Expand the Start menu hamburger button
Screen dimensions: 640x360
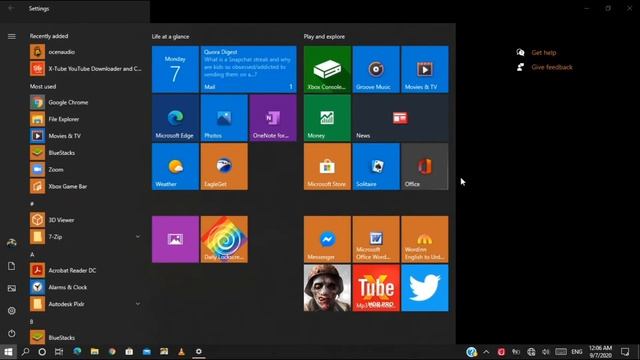coord(11,36)
